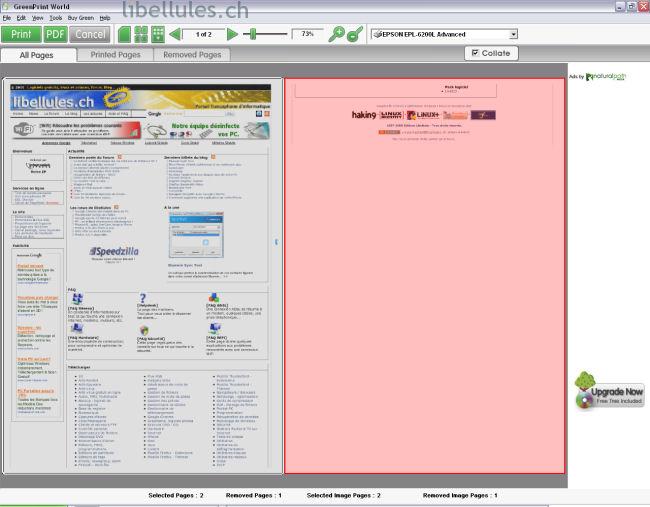
Task: Go to next page with right arrow
Action: pyautogui.click(x=233, y=34)
